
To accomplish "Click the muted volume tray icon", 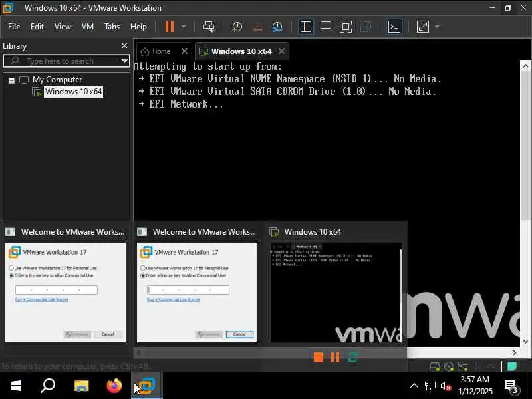I will pyautogui.click(x=446, y=386).
